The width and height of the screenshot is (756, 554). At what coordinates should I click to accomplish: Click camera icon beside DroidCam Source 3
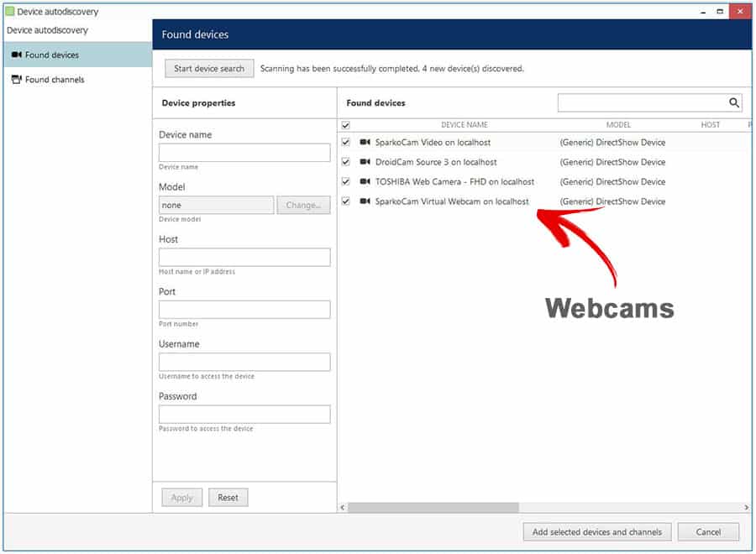[365, 162]
